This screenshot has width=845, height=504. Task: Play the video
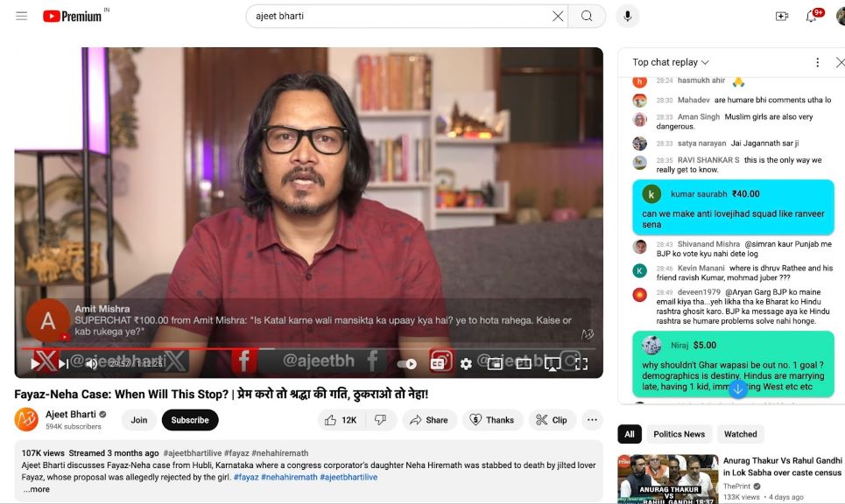[x=36, y=363]
